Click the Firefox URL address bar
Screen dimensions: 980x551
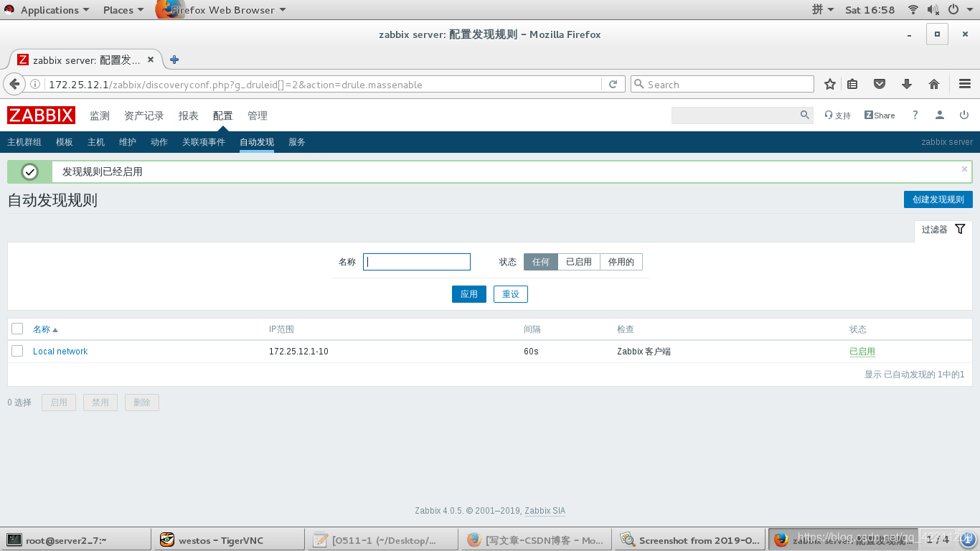tap(324, 84)
